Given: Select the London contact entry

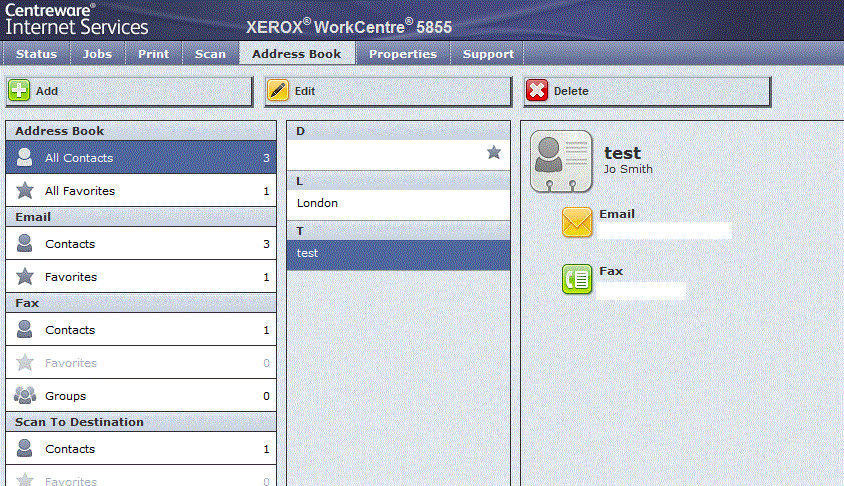Looking at the screenshot, I should 398,203.
